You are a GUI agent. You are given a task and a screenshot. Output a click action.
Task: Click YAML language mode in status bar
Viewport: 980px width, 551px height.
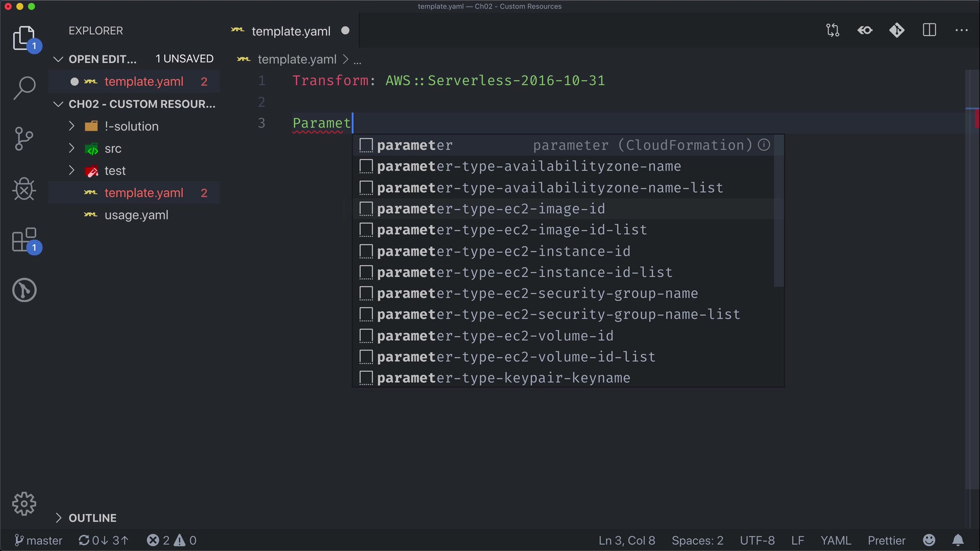[x=836, y=540]
